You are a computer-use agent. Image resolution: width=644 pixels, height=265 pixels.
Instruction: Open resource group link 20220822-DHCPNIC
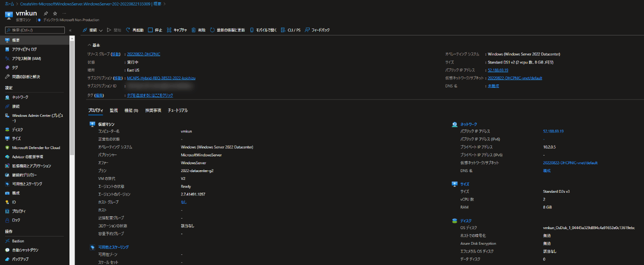pyautogui.click(x=144, y=54)
